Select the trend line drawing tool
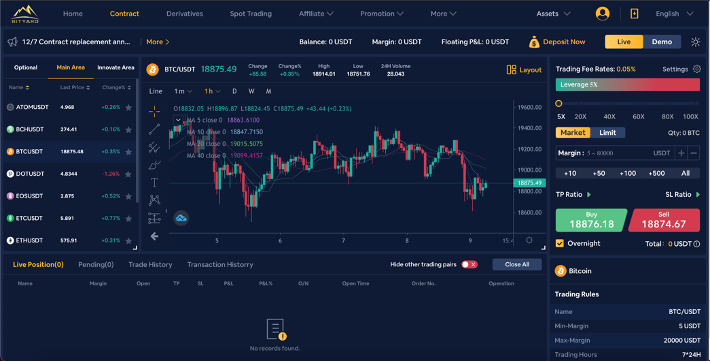 click(154, 129)
